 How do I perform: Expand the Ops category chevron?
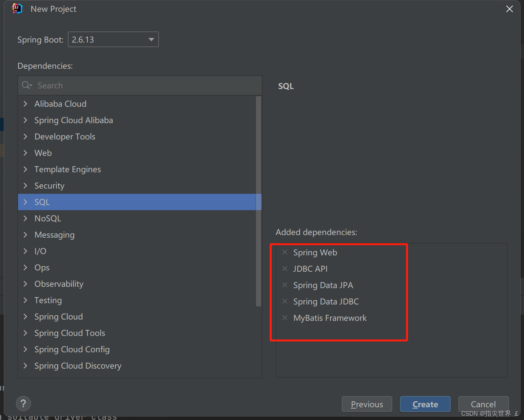click(x=25, y=267)
